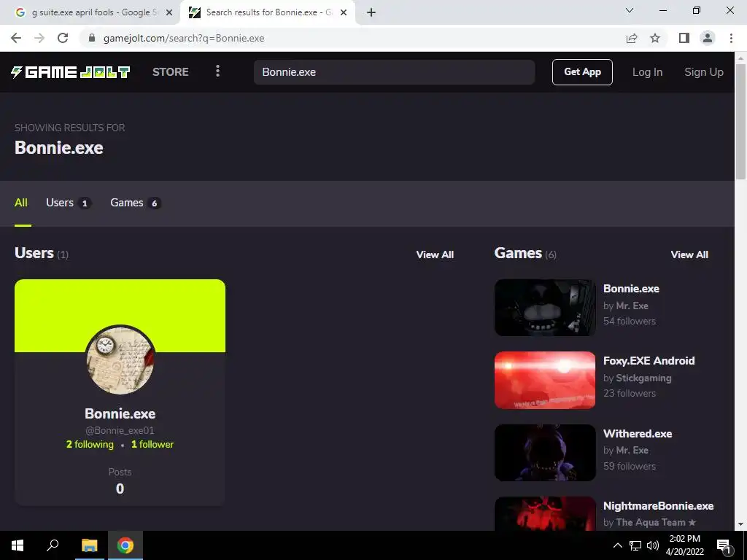The image size is (747, 560).
Task: Open the Windows Start menu
Action: coord(18,545)
